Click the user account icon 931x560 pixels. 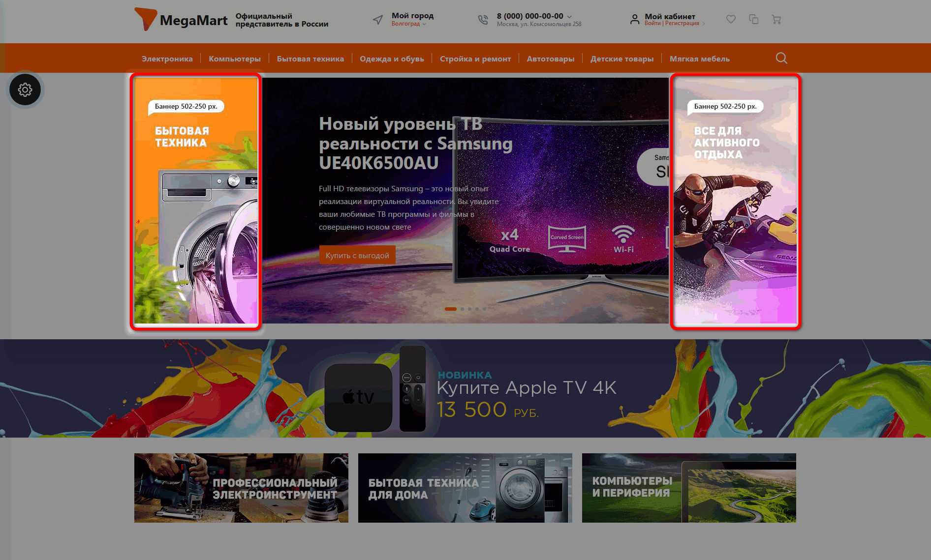635,20
